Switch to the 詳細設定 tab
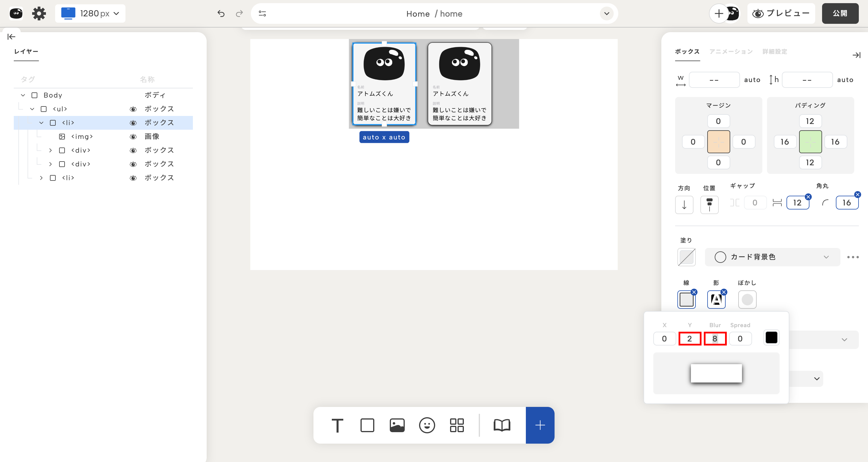The height and width of the screenshot is (462, 868). 775,52
